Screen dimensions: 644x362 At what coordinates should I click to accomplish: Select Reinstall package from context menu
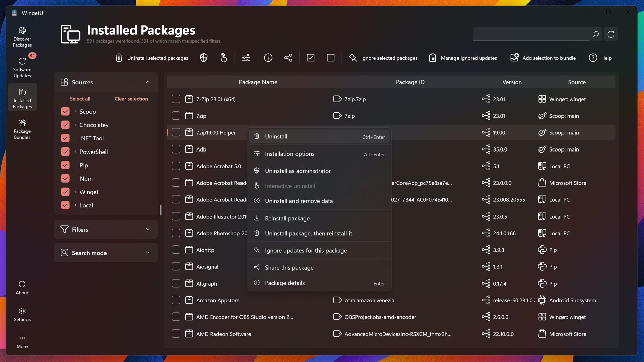[x=287, y=218]
